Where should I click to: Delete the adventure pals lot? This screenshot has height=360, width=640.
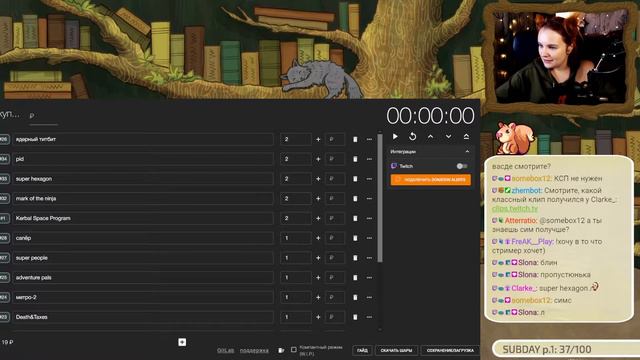pyautogui.click(x=355, y=278)
